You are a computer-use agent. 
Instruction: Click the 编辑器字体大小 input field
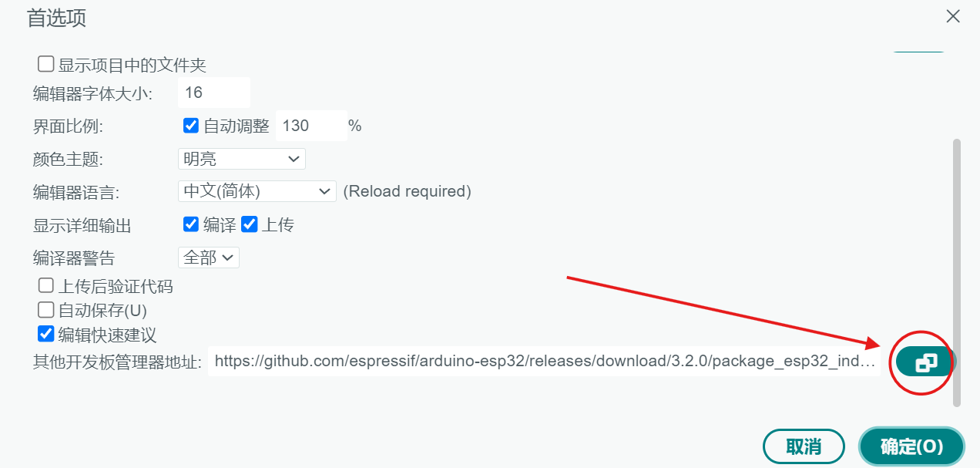coord(213,93)
